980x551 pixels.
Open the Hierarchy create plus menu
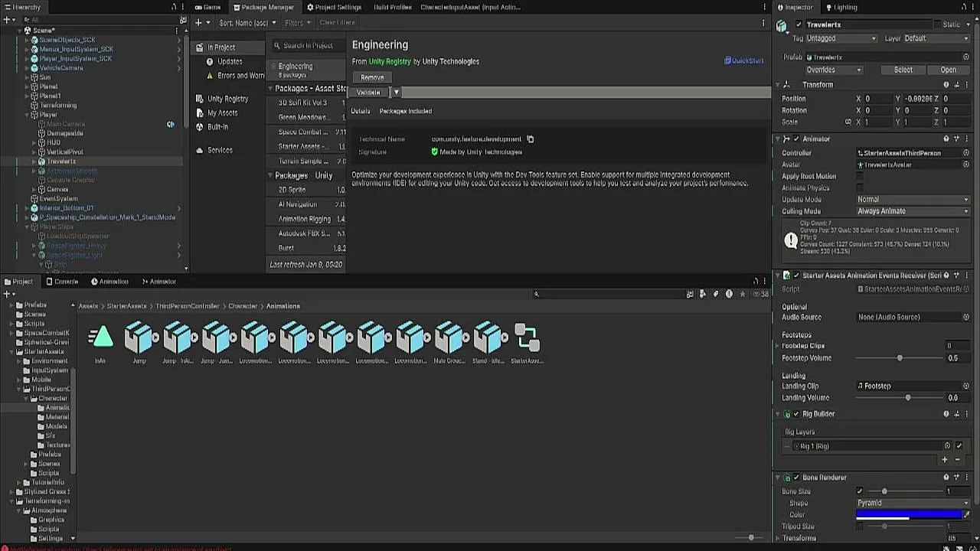[8, 20]
